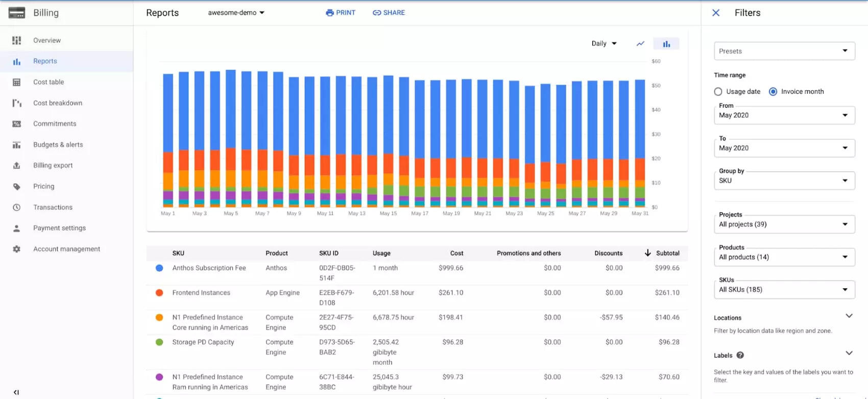This screenshot has height=399, width=868.
Task: Open the Group by SKU dropdown
Action: [x=784, y=181]
